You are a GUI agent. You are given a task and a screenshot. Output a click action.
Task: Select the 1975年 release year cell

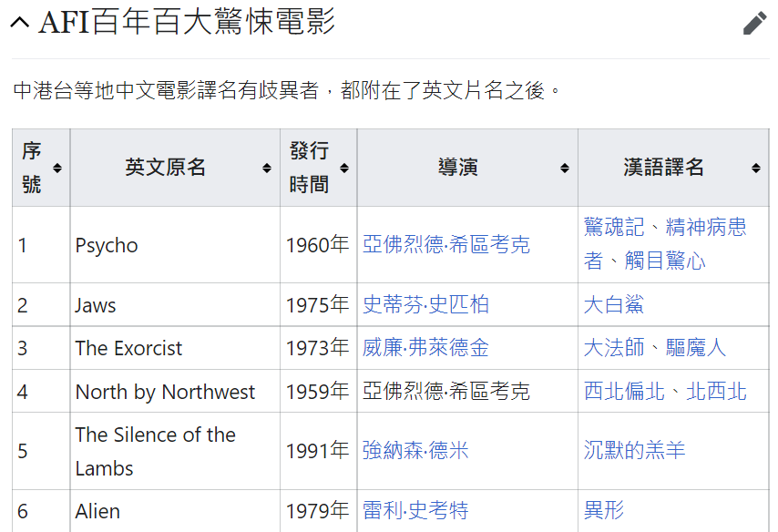pos(319,304)
